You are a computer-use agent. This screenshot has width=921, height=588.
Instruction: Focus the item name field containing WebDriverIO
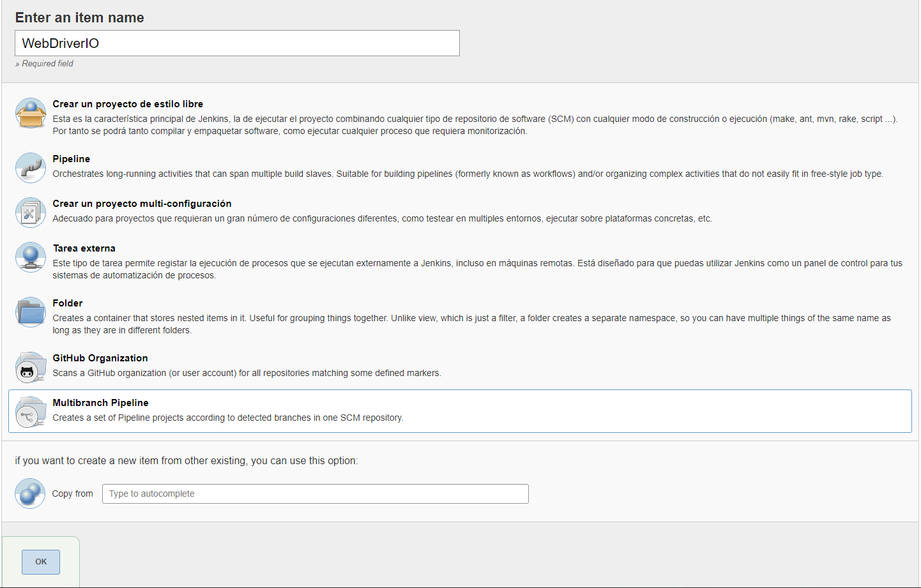tap(237, 43)
